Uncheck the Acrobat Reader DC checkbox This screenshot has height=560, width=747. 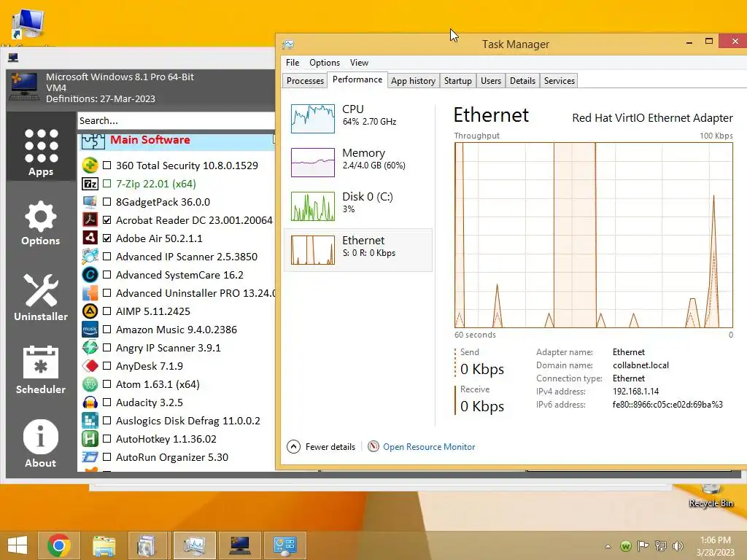click(107, 220)
